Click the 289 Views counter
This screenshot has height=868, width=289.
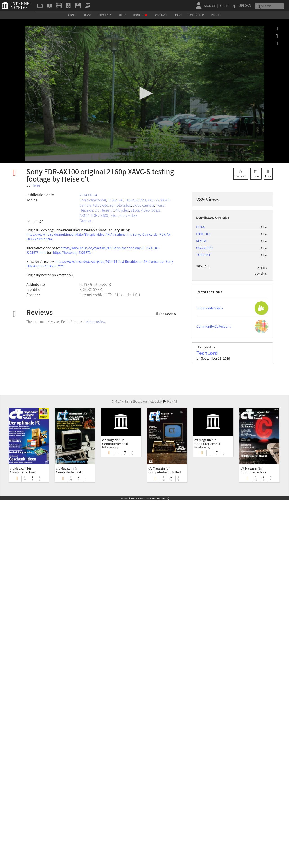(x=208, y=199)
